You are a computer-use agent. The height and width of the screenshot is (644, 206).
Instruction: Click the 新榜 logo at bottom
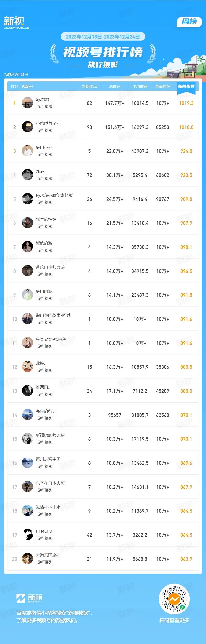coord(29,598)
